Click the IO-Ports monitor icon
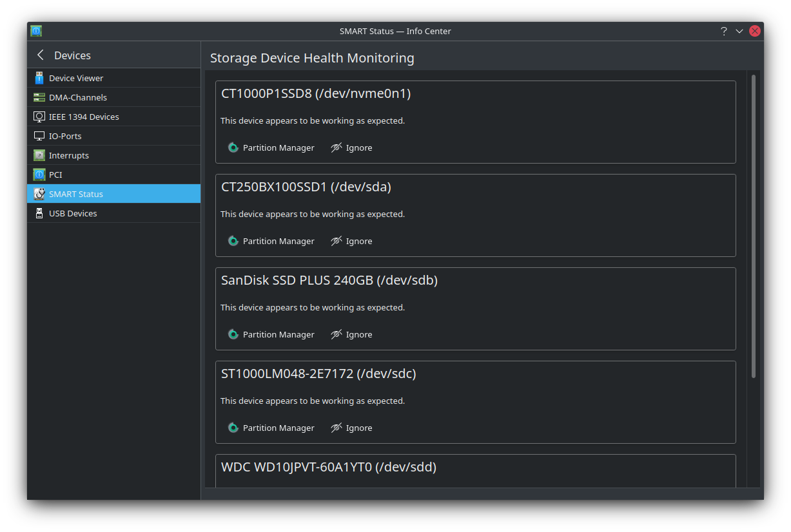 [x=39, y=136]
